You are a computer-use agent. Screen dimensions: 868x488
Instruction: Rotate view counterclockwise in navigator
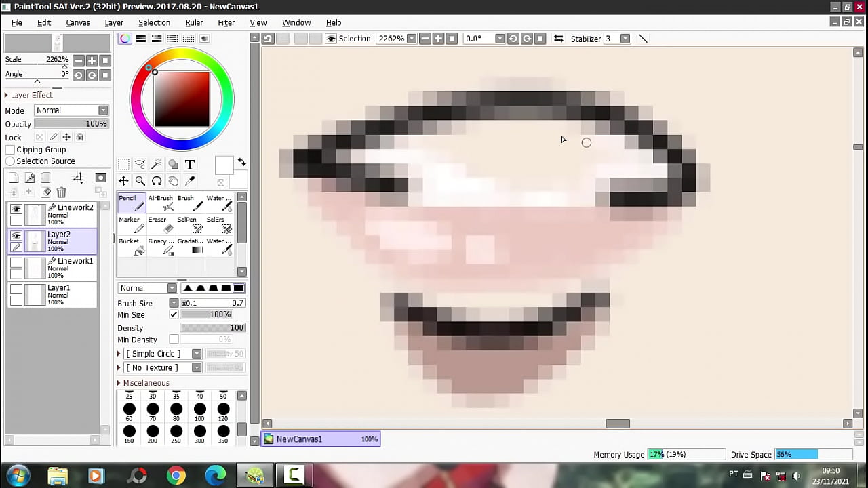pos(79,75)
